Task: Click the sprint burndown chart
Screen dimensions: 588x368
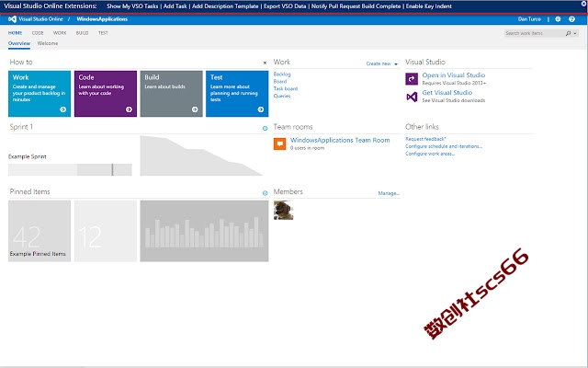Action: point(202,155)
